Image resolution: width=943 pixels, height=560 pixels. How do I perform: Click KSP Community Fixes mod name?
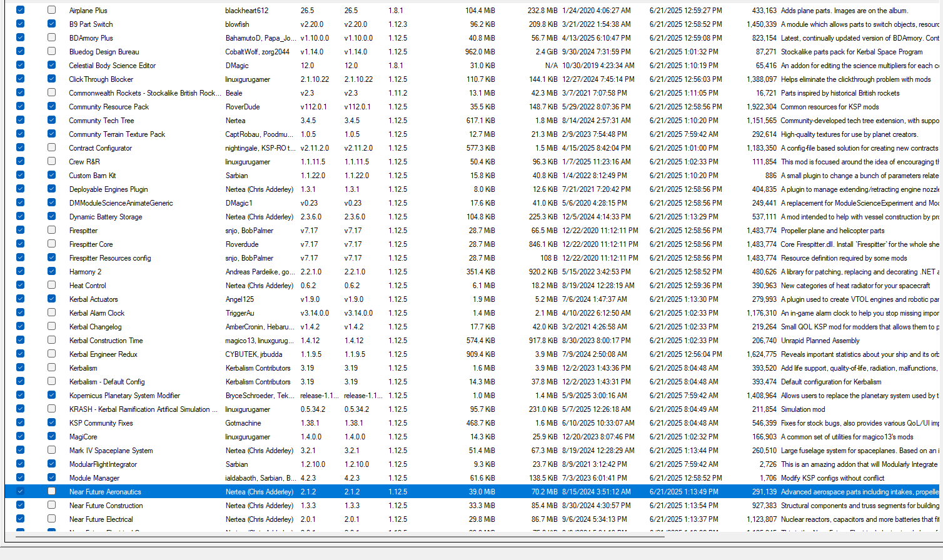point(101,423)
